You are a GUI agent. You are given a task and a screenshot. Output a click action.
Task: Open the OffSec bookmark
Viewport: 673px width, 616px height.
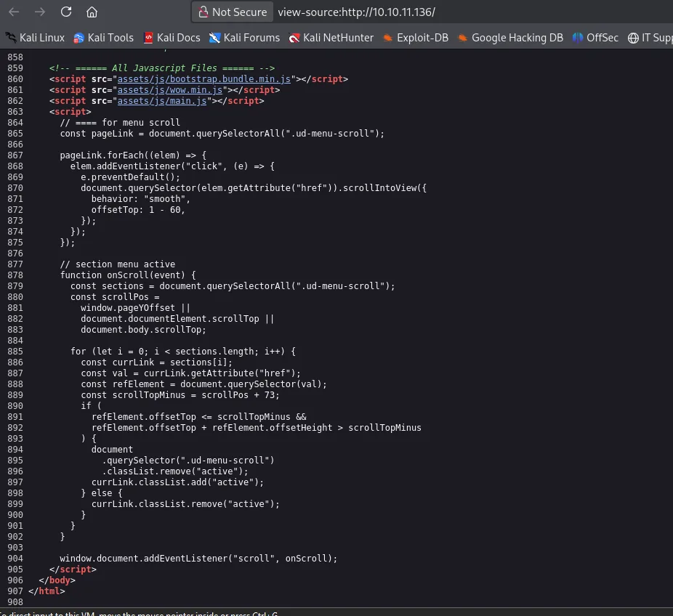pos(595,38)
